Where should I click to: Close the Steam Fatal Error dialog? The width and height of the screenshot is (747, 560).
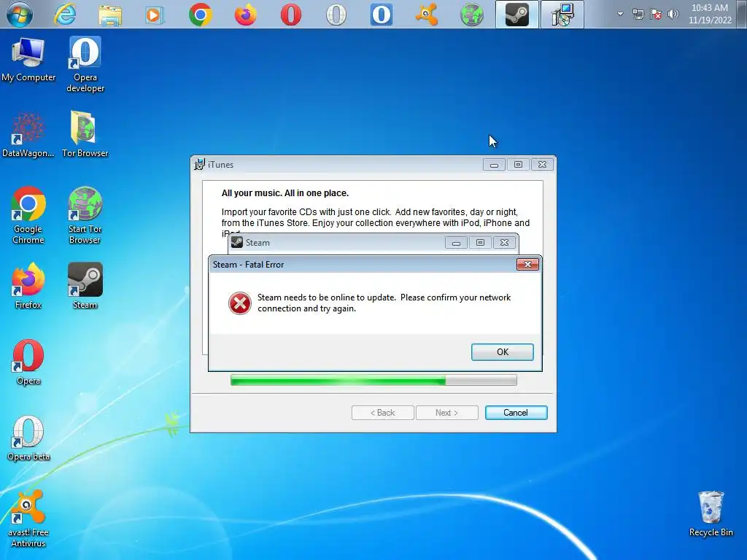pos(527,264)
